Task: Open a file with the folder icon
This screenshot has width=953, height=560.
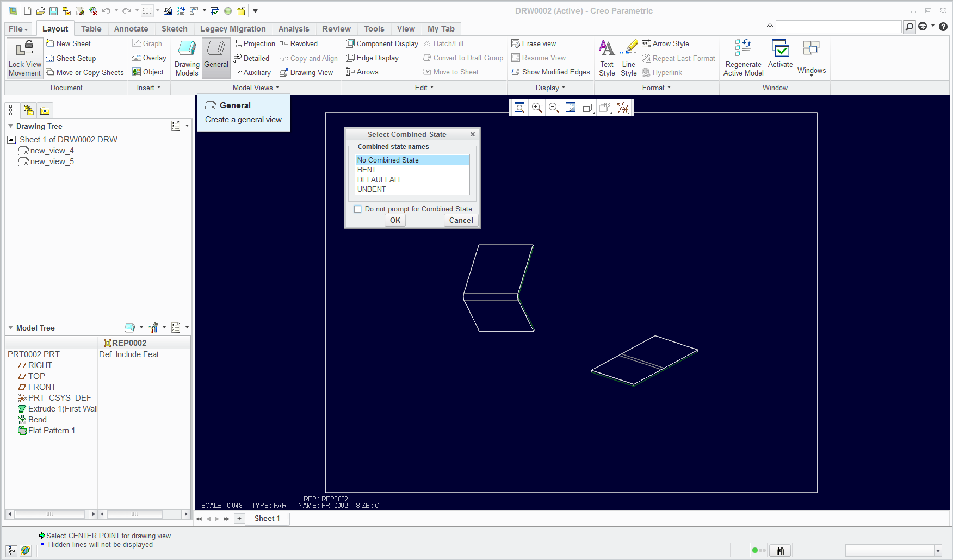Action: point(41,11)
